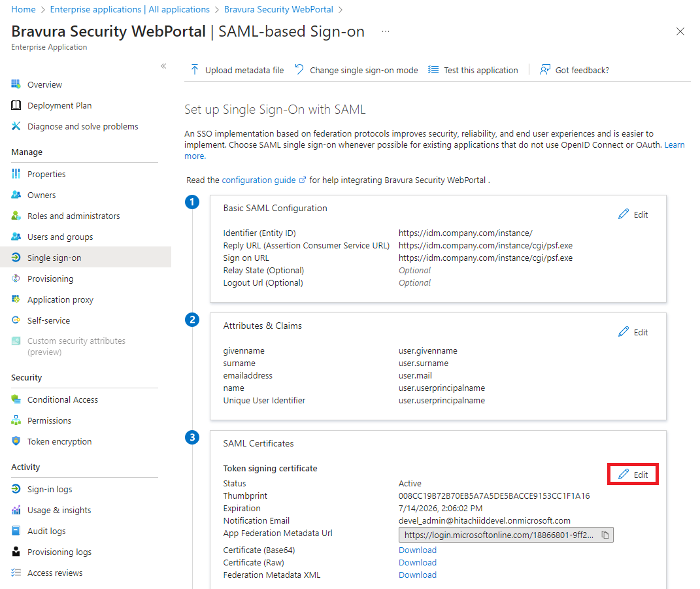Edit the Attributes & Claims section
The height and width of the screenshot is (589, 700).
(x=632, y=331)
